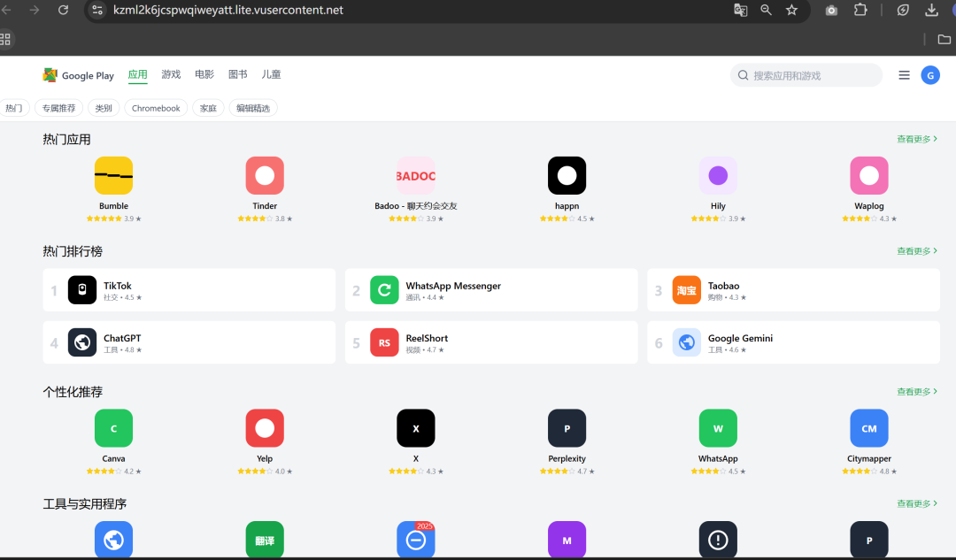Switch to the 应用 tab
Image resolution: width=956 pixels, height=560 pixels.
pyautogui.click(x=138, y=74)
